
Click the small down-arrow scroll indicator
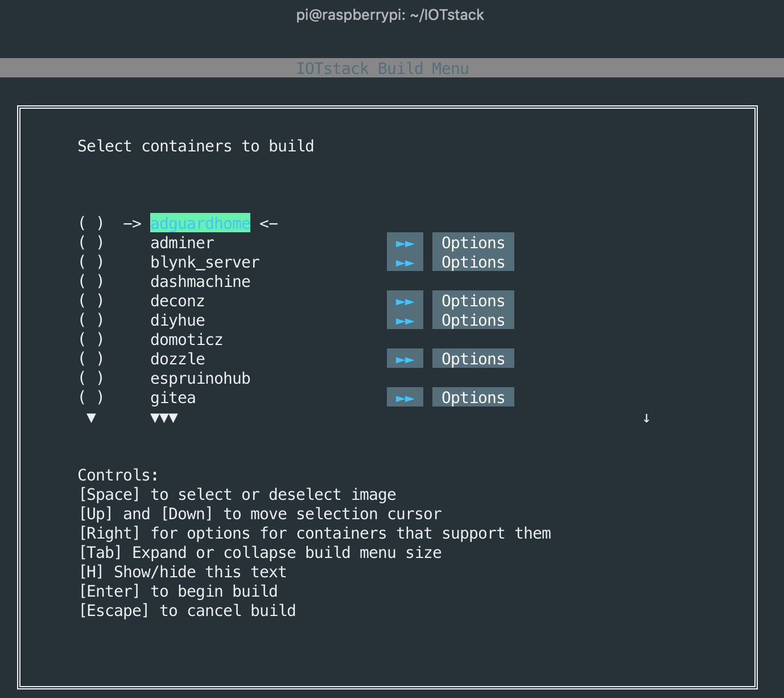[x=646, y=418]
